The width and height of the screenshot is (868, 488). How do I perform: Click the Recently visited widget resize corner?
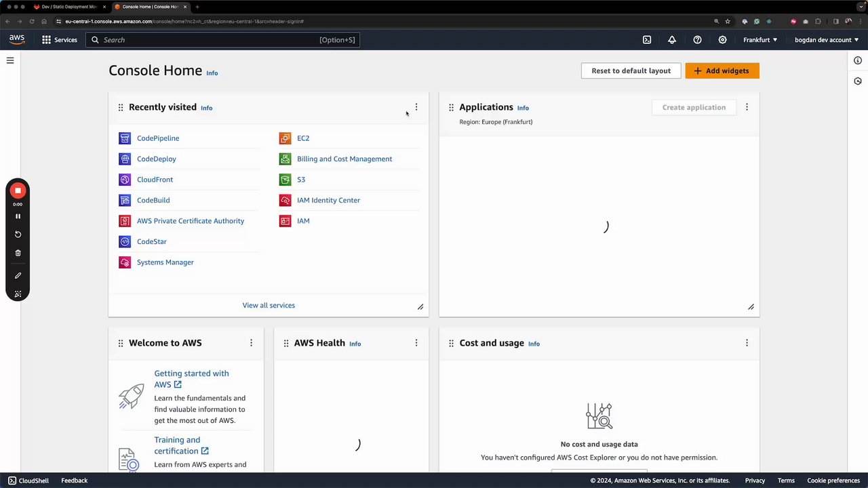tap(420, 307)
